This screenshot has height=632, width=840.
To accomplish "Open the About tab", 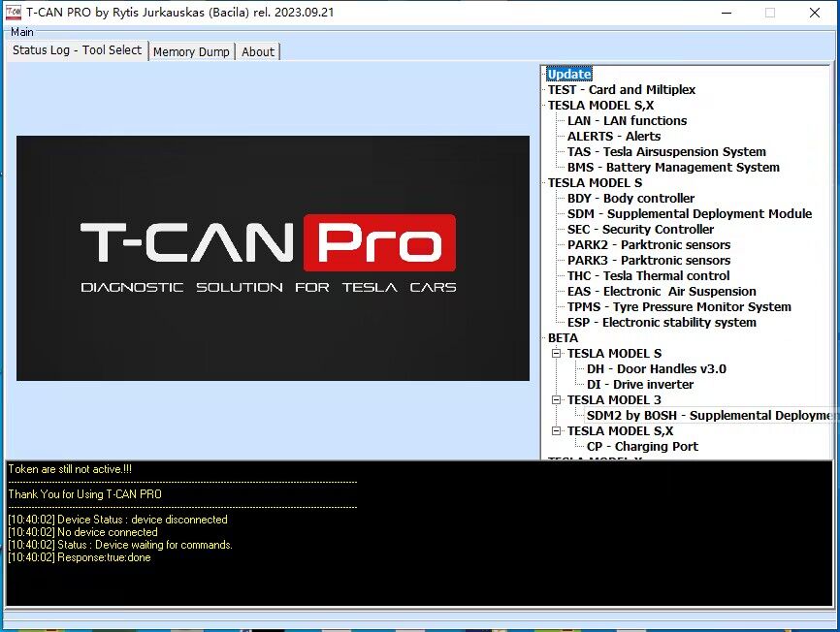I will coord(258,52).
